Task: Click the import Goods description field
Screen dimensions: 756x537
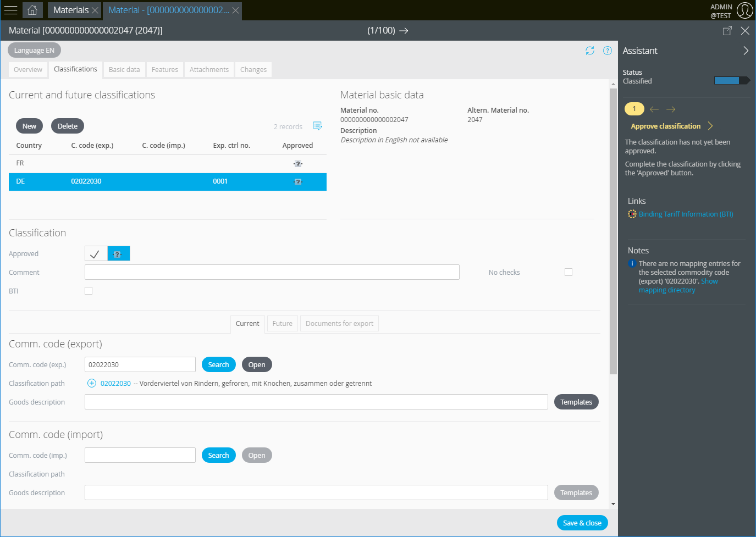Action: tap(316, 492)
